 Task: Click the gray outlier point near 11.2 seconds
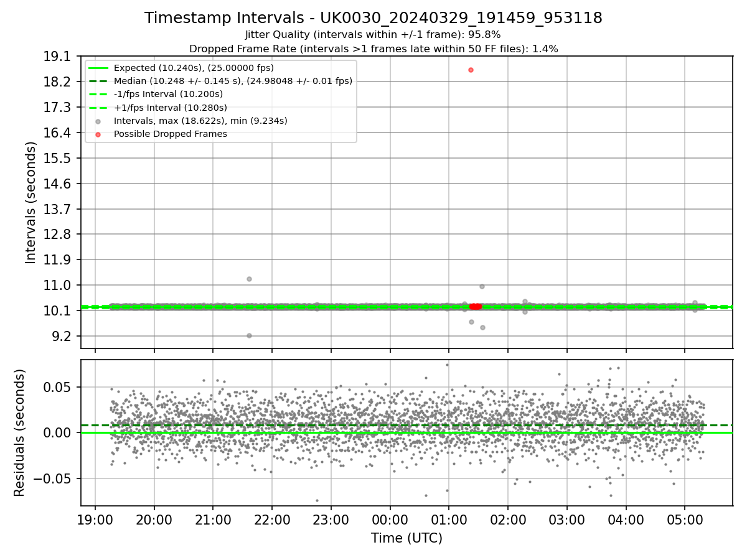tap(249, 279)
